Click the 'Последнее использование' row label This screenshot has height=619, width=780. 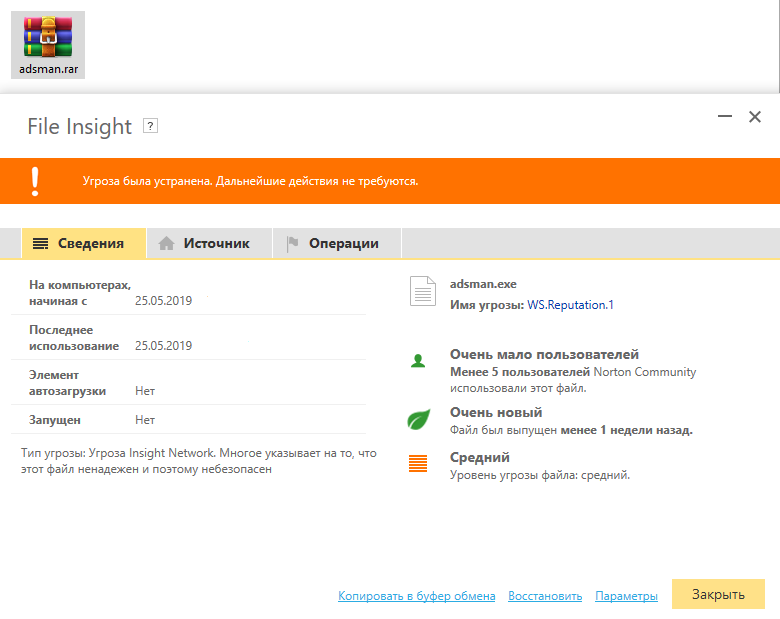(x=74, y=338)
